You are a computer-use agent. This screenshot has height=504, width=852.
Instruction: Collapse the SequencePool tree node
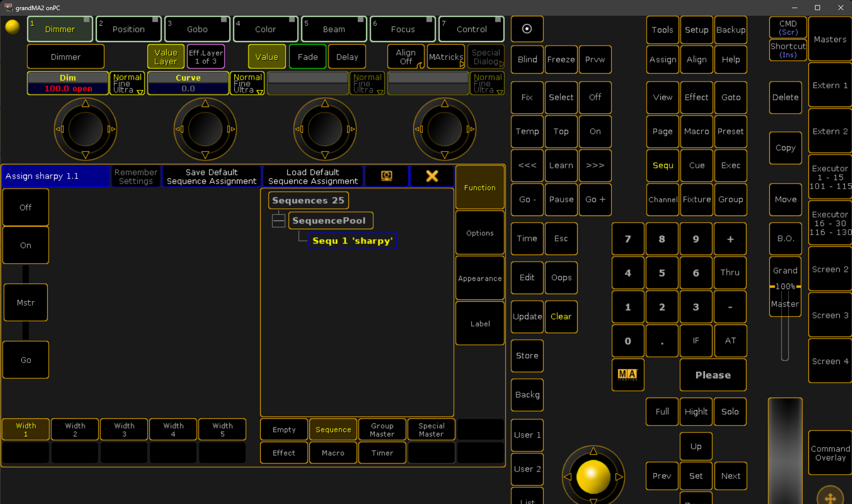click(x=278, y=221)
